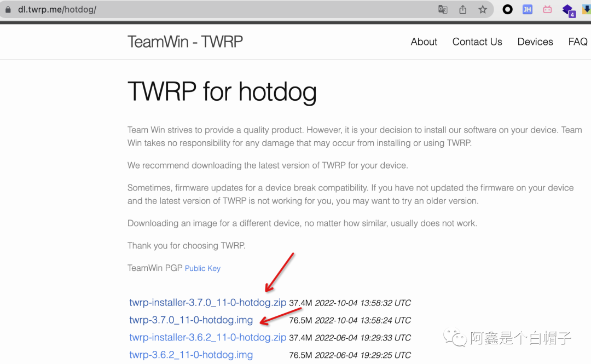Image resolution: width=591 pixels, height=364 pixels.
Task: Download twrp-3.6.2_11-0-hotdog.img
Action: 191,355
